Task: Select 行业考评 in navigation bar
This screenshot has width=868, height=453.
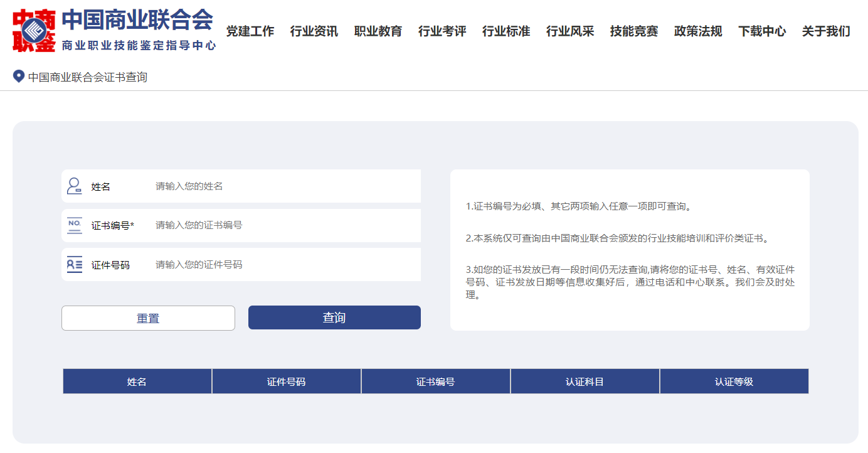Action: click(442, 31)
